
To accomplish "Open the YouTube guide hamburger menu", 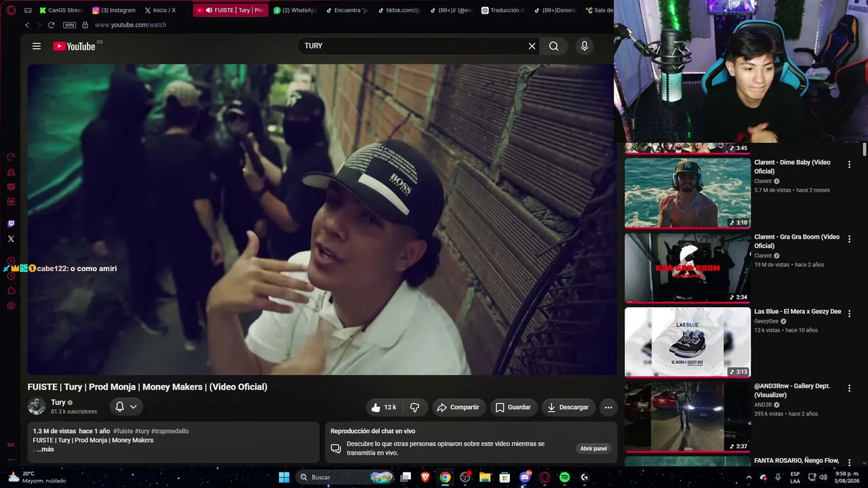I will [37, 46].
